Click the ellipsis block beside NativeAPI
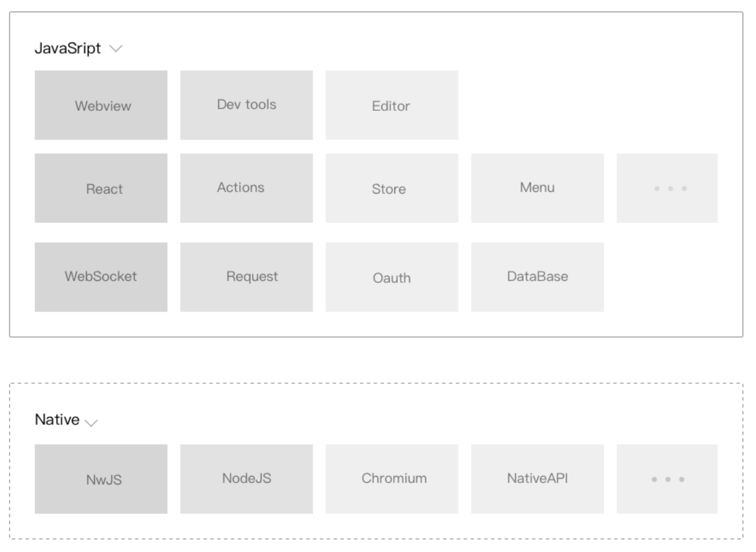The image size is (756, 552). click(667, 479)
